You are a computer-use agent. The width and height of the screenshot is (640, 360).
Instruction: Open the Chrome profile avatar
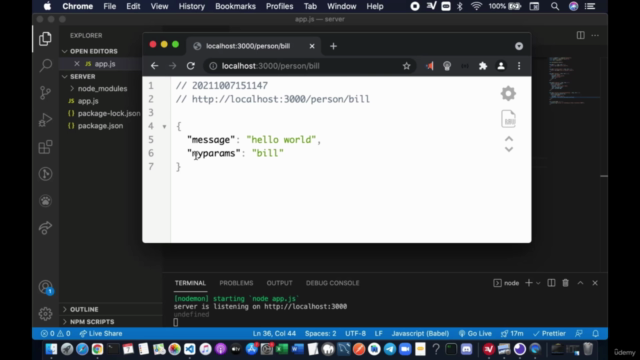pos(501,66)
